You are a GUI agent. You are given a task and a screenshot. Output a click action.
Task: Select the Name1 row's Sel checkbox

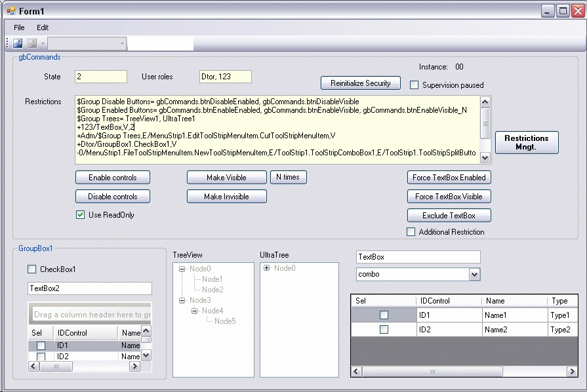[x=384, y=315]
